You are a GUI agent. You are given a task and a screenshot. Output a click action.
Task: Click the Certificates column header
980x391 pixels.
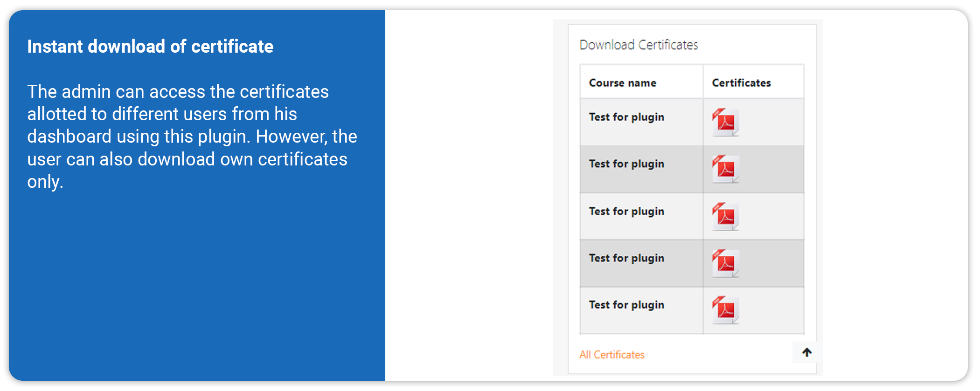click(741, 83)
